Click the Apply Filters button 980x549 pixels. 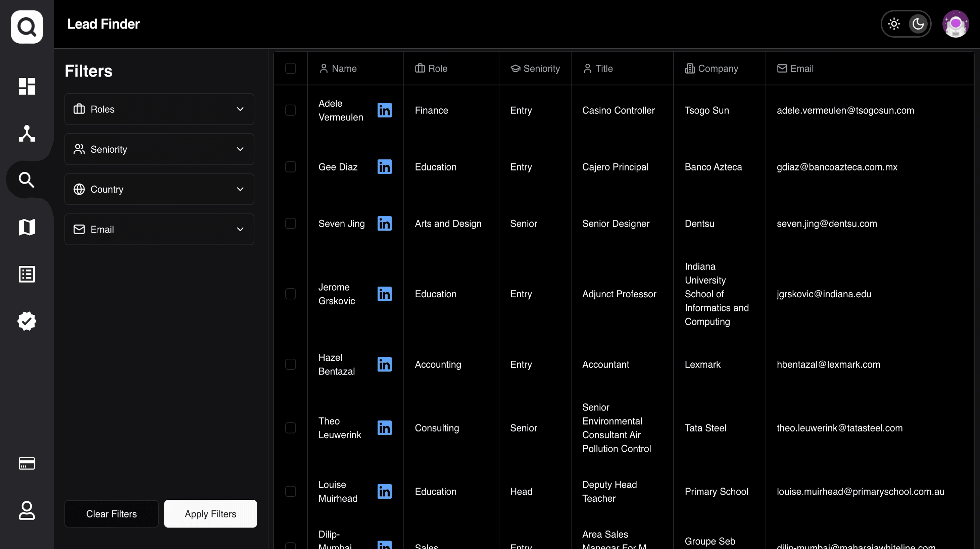pyautogui.click(x=210, y=514)
